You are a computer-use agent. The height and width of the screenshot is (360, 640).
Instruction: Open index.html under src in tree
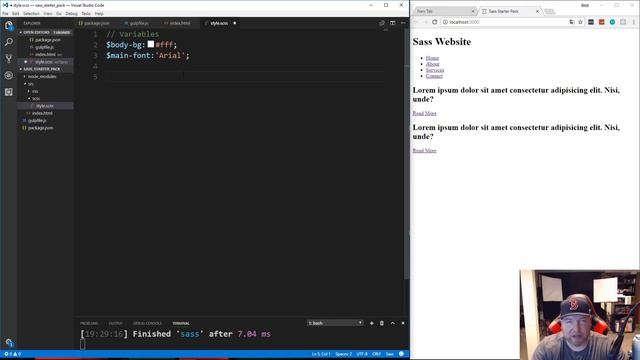coord(42,113)
